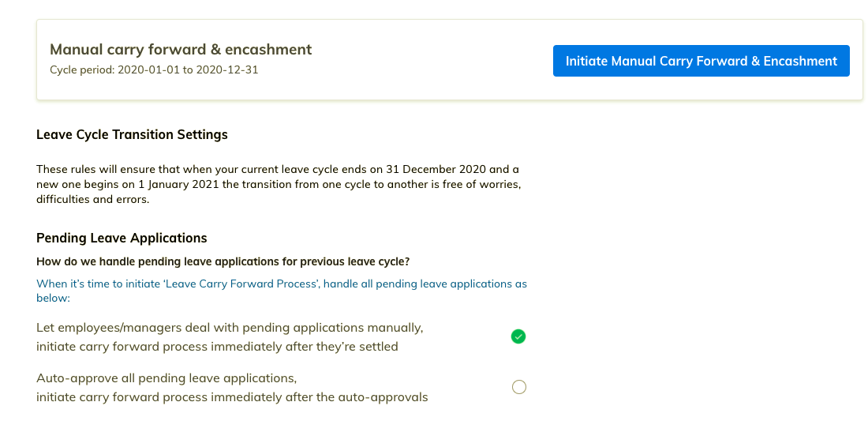Screen dimensions: 868x432
Task: Click 'difficulties and errors.' closing line
Action: coord(93,200)
